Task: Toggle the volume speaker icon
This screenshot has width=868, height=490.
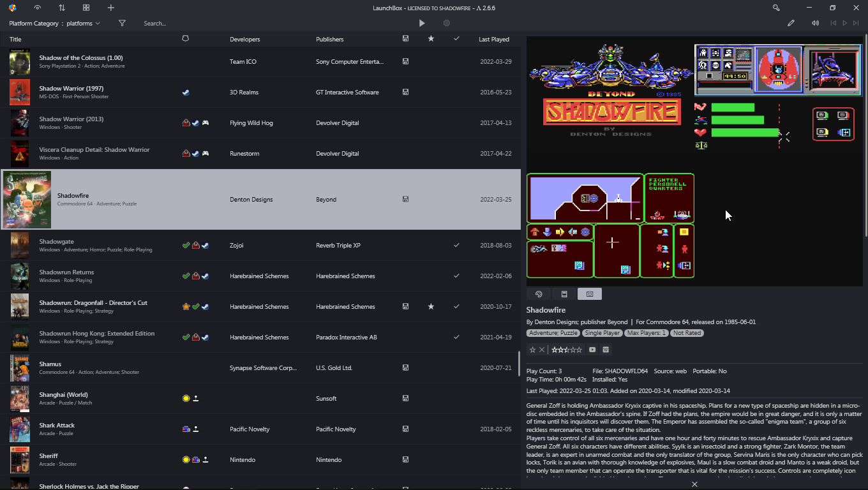Action: click(816, 23)
